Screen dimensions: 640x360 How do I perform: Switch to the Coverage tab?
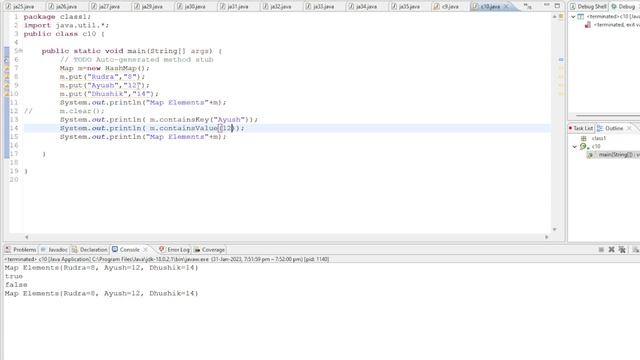(209, 249)
